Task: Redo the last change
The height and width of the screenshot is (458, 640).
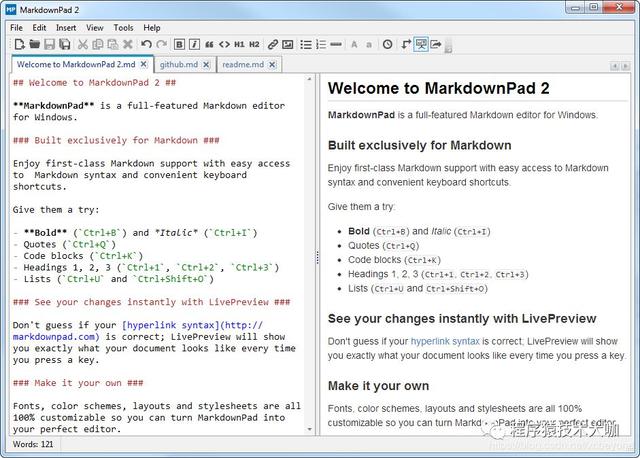Action: tap(162, 44)
